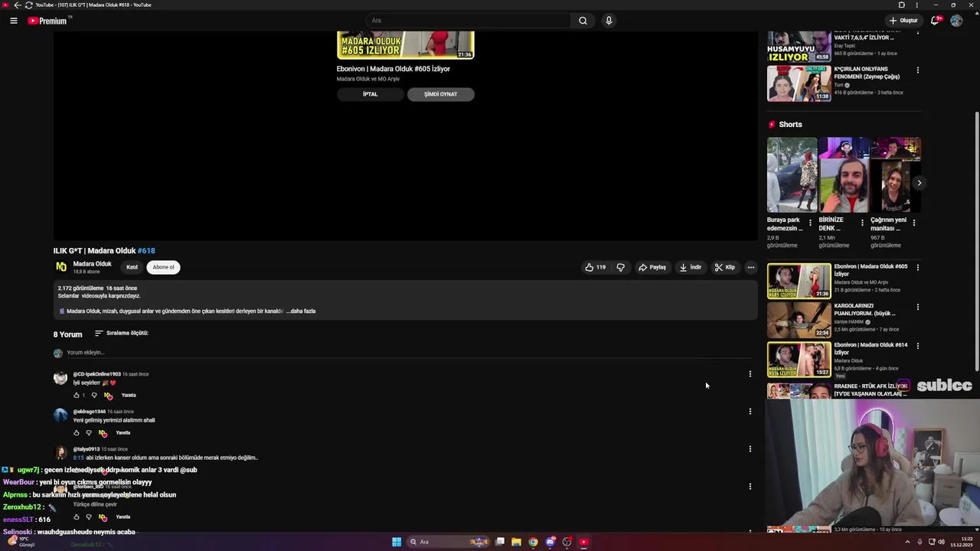Share the video via Paylaş
980x551 pixels.
pyautogui.click(x=652, y=267)
